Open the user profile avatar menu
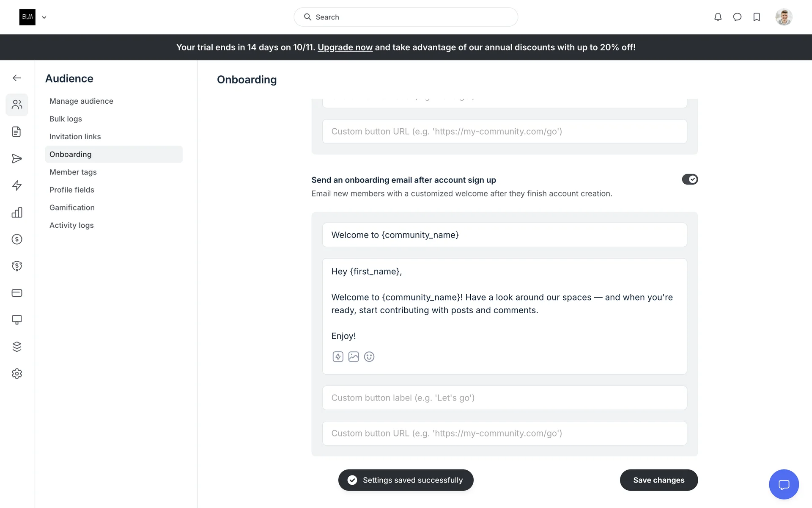 click(784, 17)
